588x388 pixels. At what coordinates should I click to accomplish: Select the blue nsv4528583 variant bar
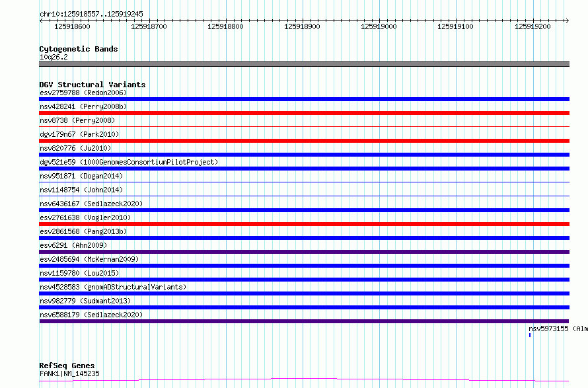(304, 293)
